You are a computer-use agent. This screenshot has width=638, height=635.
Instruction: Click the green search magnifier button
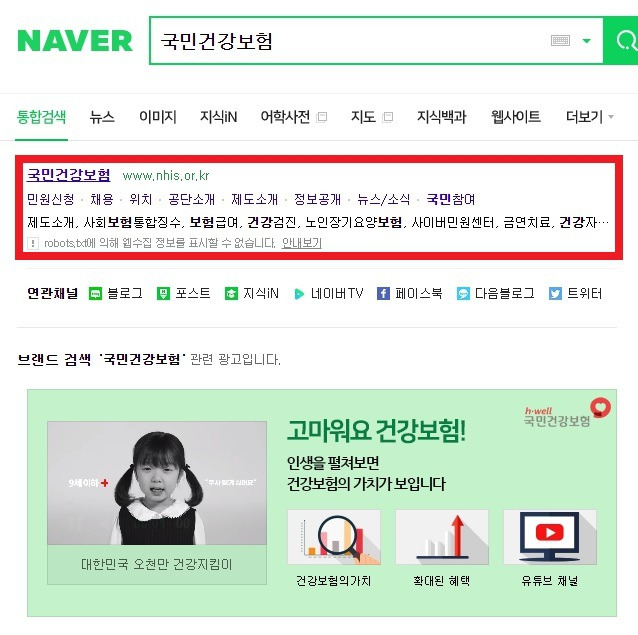pyautogui.click(x=621, y=40)
